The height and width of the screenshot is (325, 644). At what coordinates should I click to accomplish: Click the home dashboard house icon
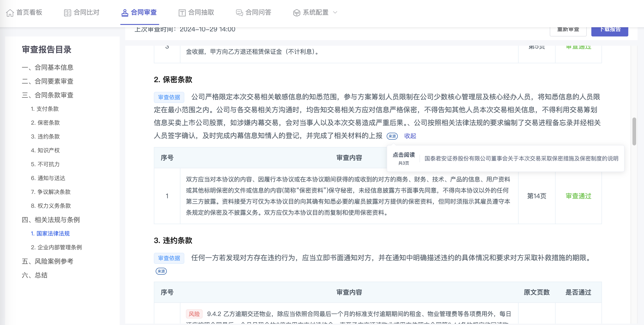tap(10, 13)
